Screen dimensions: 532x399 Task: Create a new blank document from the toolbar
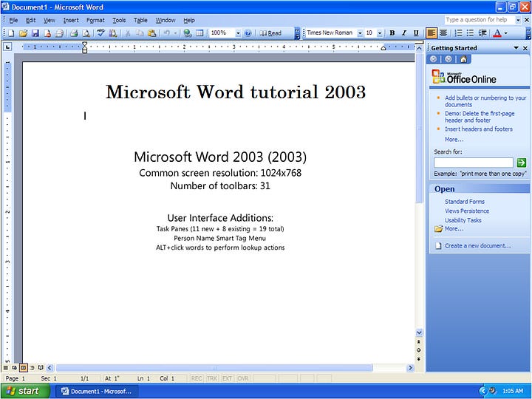point(11,33)
